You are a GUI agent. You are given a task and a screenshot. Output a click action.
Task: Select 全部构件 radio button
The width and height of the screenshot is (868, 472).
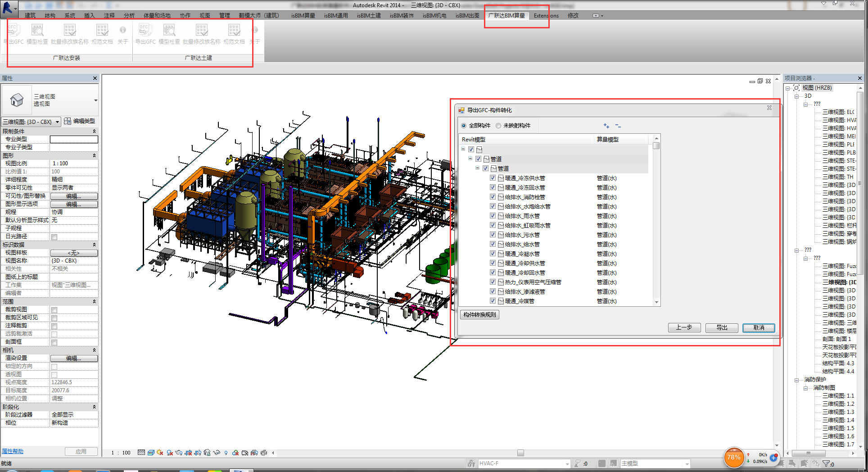click(464, 126)
